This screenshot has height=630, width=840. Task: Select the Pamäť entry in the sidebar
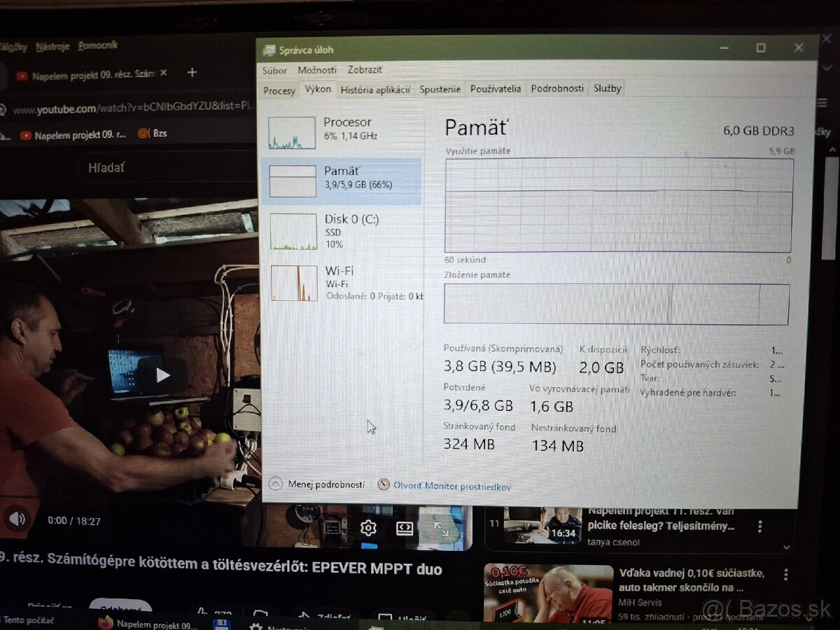[342, 181]
